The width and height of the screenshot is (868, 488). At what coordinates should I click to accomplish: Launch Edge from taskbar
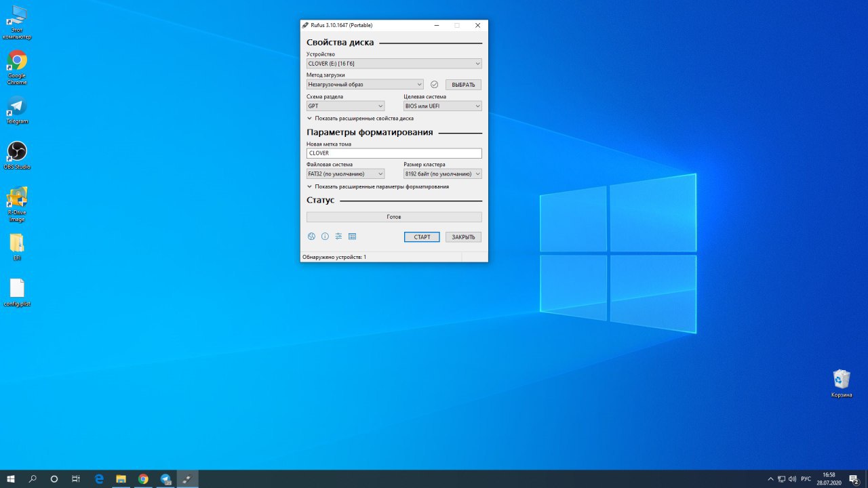99,479
